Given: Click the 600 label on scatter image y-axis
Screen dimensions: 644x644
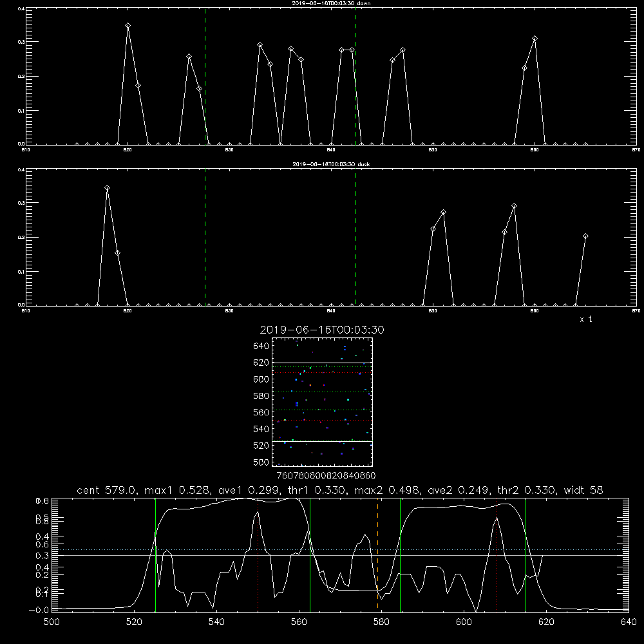Looking at the screenshot, I should (x=261, y=379).
